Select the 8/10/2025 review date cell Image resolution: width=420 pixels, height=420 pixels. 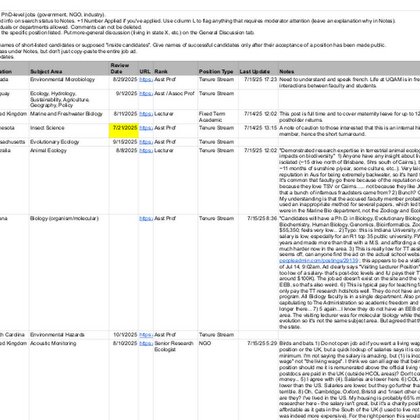[x=124, y=380]
